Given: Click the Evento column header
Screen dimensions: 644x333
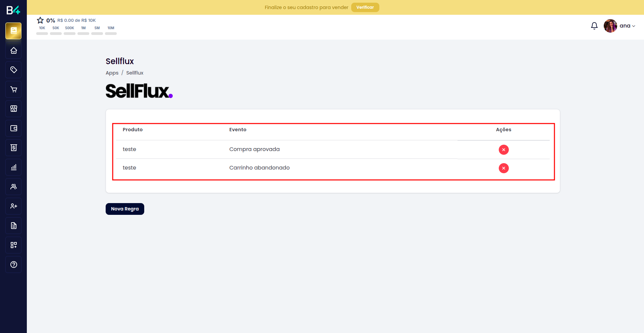Looking at the screenshot, I should click(238, 130).
